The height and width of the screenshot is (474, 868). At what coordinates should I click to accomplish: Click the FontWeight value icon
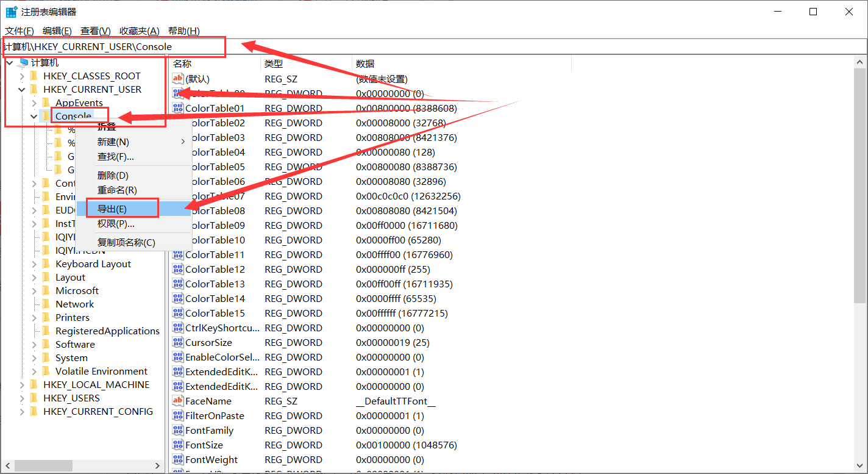(178, 459)
